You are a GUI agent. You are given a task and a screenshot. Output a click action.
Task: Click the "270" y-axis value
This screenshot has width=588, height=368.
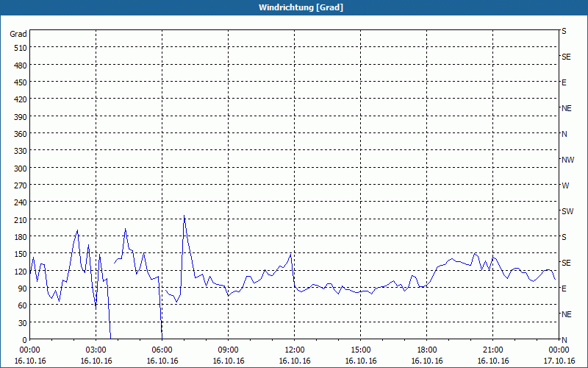21,185
